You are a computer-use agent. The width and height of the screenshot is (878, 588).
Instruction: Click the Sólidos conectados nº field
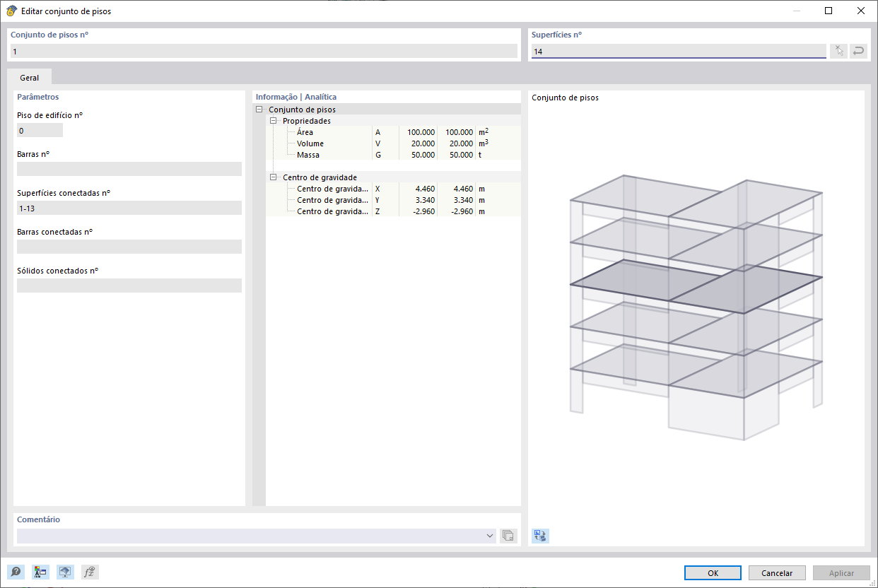(x=129, y=286)
